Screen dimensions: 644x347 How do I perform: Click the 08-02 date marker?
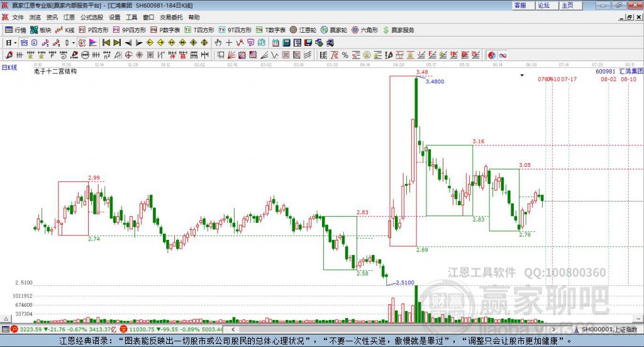point(609,79)
